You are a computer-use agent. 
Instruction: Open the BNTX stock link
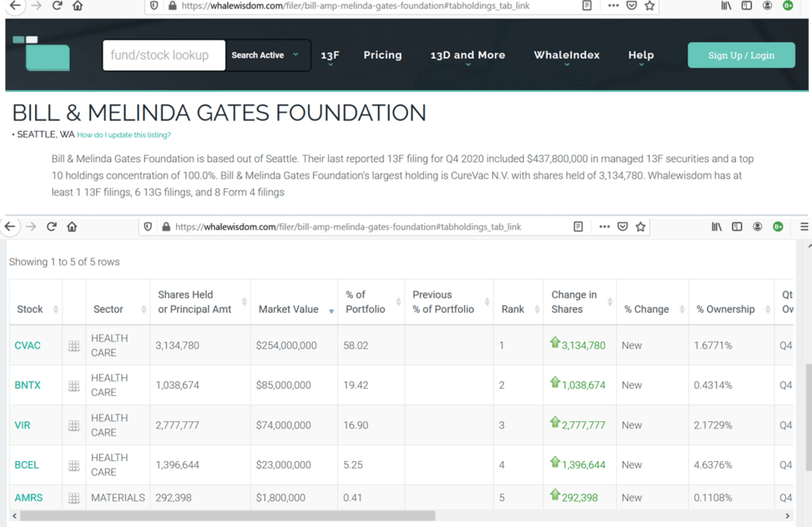coord(28,386)
